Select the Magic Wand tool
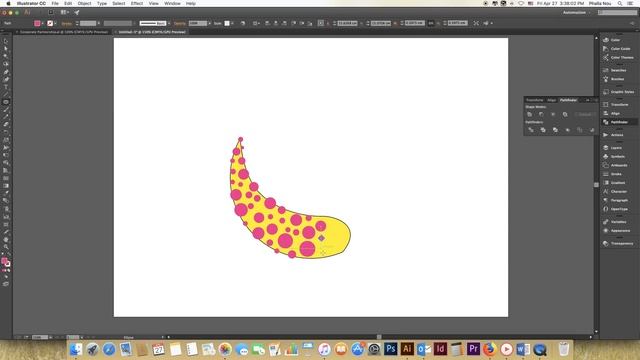This screenshot has height=360, width=640. tap(6, 56)
